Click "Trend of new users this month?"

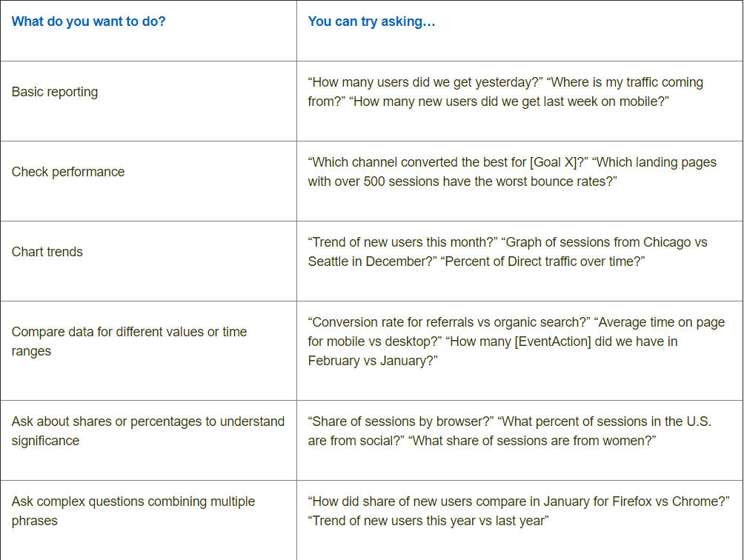tap(401, 242)
